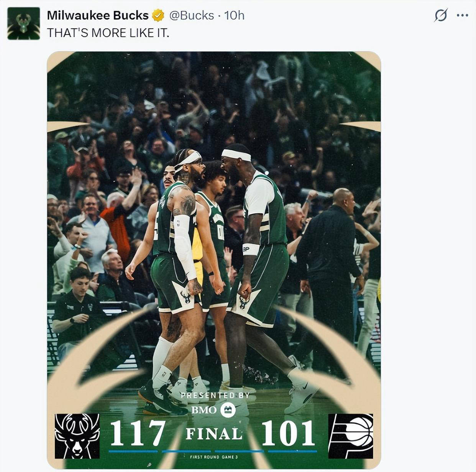The width and height of the screenshot is (476, 472).
Task: Click the coach in the black jacket
Action: (330, 261)
